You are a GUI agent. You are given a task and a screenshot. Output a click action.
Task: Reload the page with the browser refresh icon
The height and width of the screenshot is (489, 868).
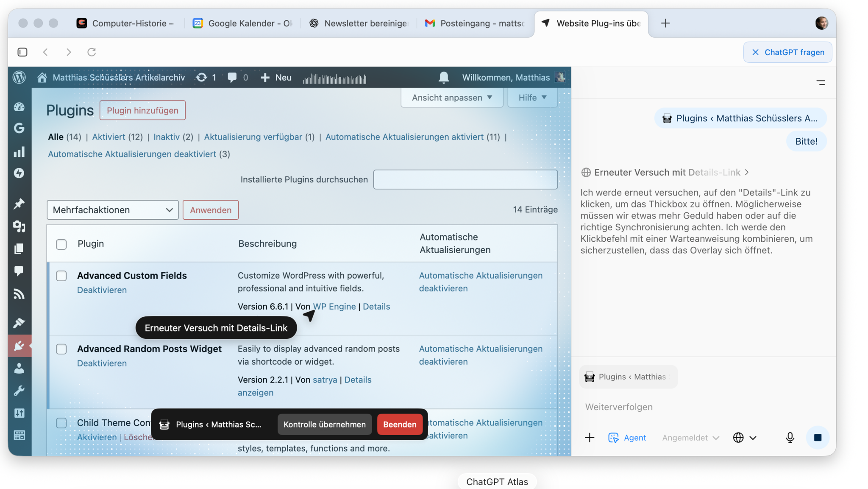pyautogui.click(x=92, y=52)
